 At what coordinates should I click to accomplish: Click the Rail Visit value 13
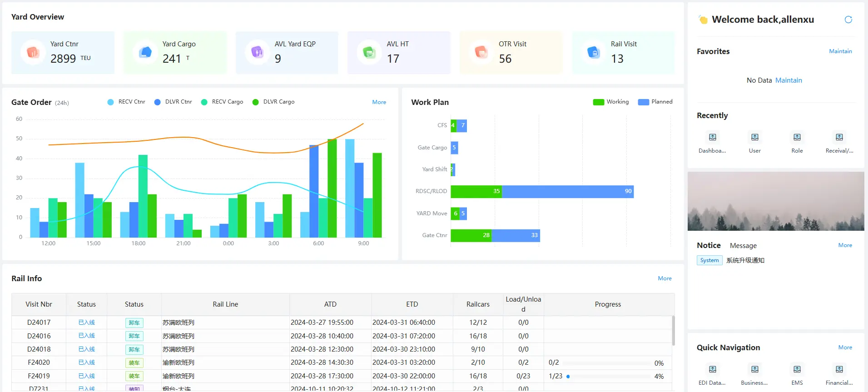click(617, 59)
